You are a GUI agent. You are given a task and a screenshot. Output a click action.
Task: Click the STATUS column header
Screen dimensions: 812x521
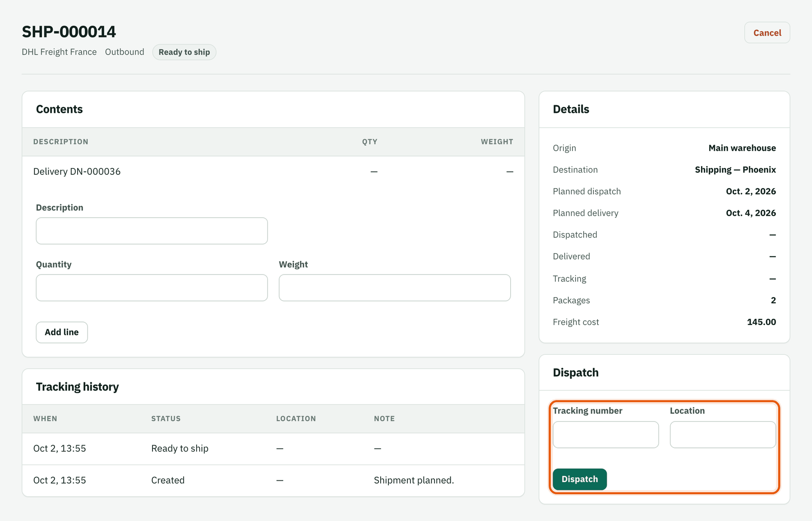[166, 419]
